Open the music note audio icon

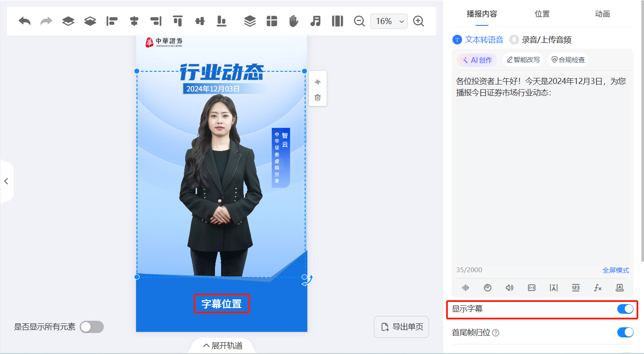point(315,21)
